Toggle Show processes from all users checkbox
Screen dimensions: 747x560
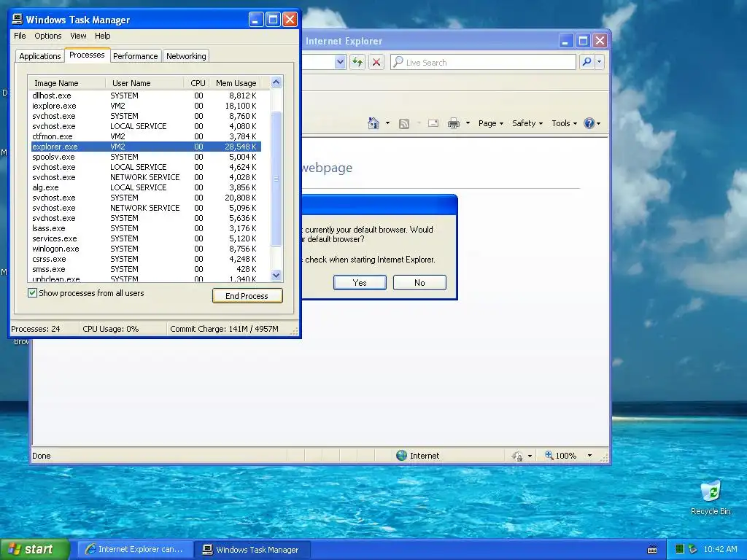tap(32, 293)
